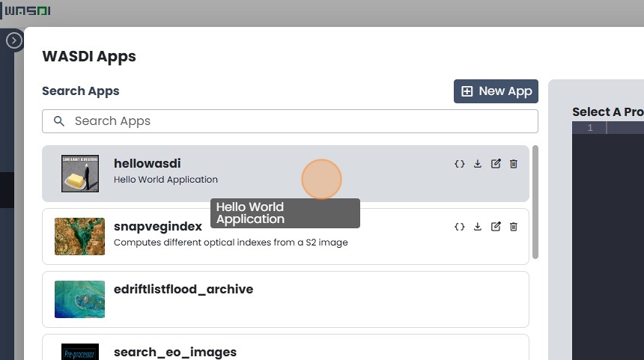Delete the snapvegindex app
The image size is (644, 360).
[514, 227]
